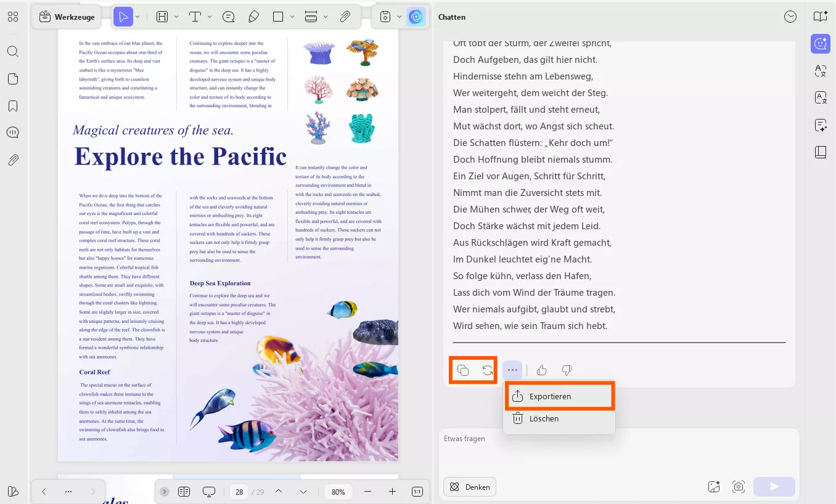
Task: Click the 'Explore the Pacific' heading
Action: [x=181, y=156]
